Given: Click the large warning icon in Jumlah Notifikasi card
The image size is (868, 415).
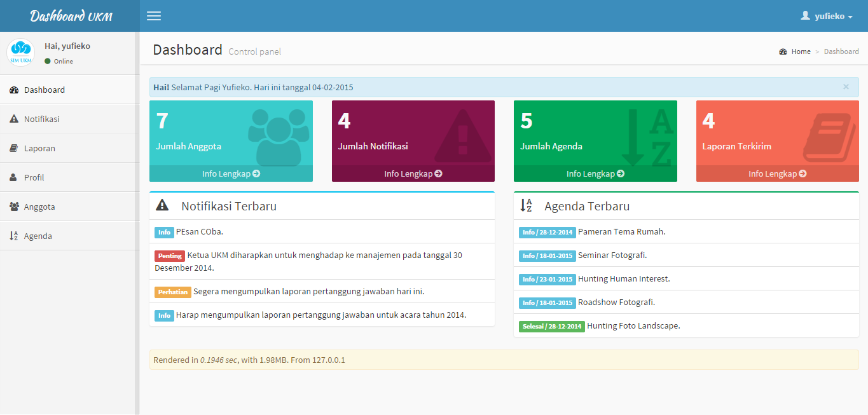Looking at the screenshot, I should (463, 135).
